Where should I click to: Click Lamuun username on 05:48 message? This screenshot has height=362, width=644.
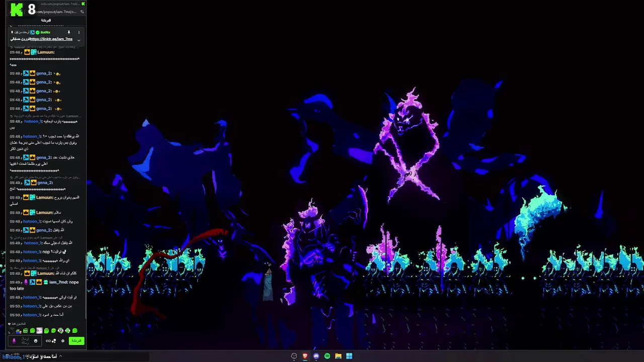tap(45, 52)
